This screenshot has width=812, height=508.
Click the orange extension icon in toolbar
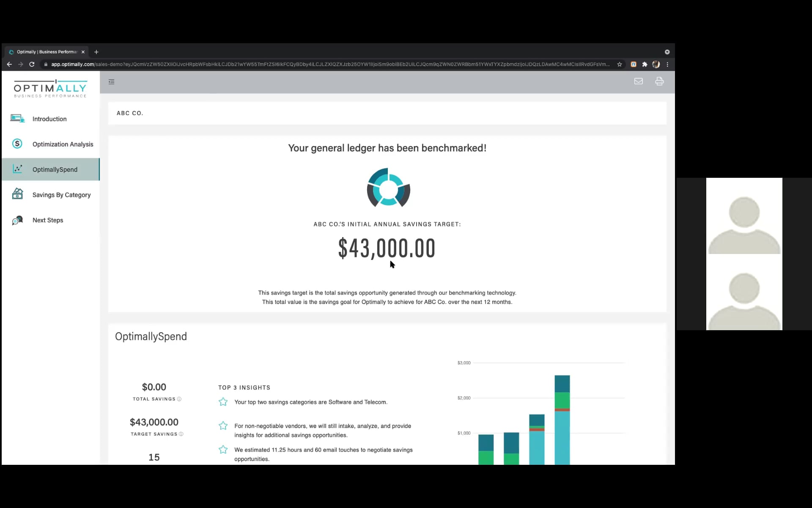coord(634,64)
